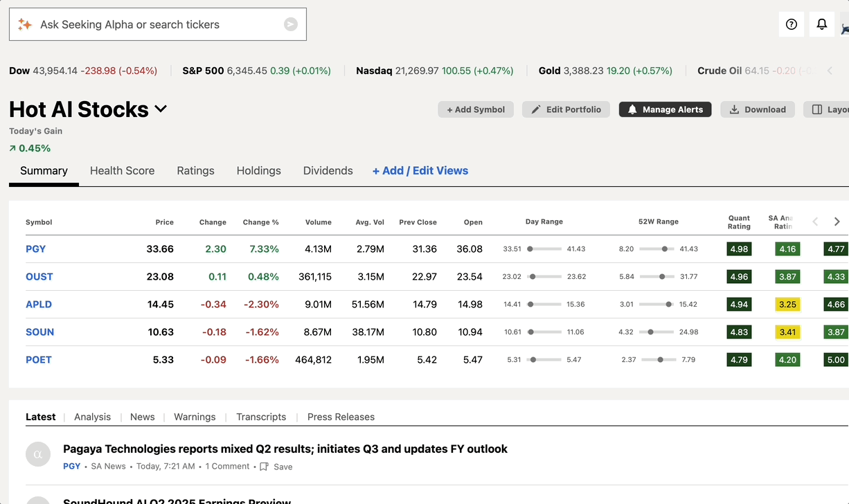This screenshot has width=849, height=504.
Task: Read the Pagaya Technologies Q2 results article
Action: click(x=285, y=449)
